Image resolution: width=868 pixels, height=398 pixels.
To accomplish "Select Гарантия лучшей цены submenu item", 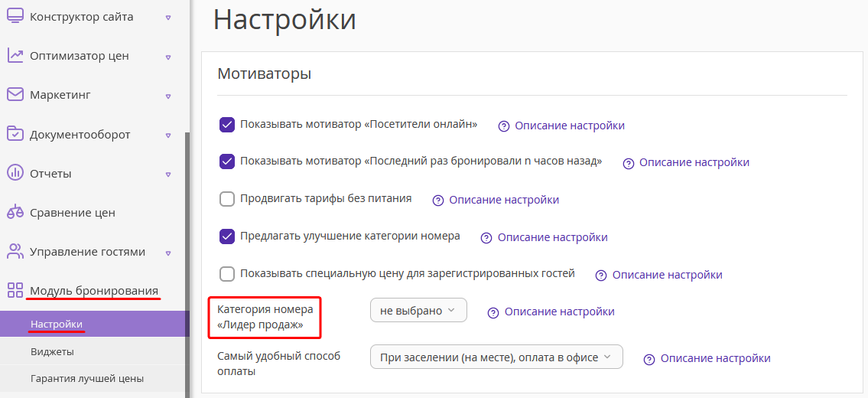I will [95, 379].
